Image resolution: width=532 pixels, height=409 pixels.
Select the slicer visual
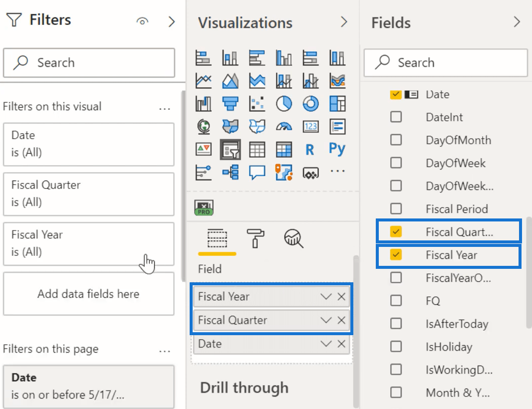[230, 150]
